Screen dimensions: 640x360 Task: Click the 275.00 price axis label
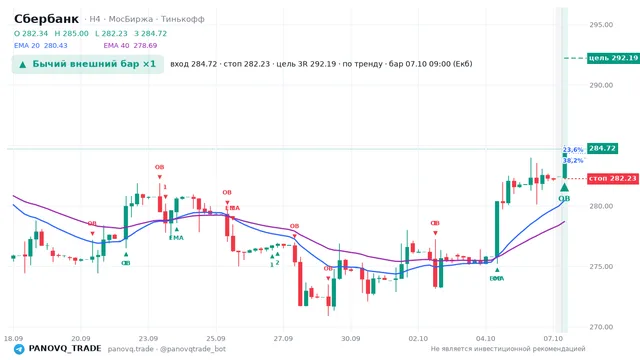click(x=601, y=267)
